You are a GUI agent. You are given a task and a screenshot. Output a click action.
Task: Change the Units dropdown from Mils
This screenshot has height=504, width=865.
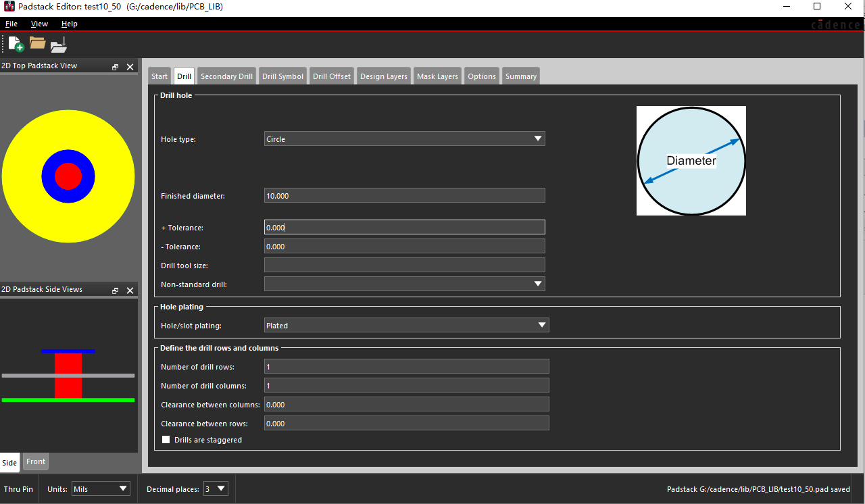point(101,489)
